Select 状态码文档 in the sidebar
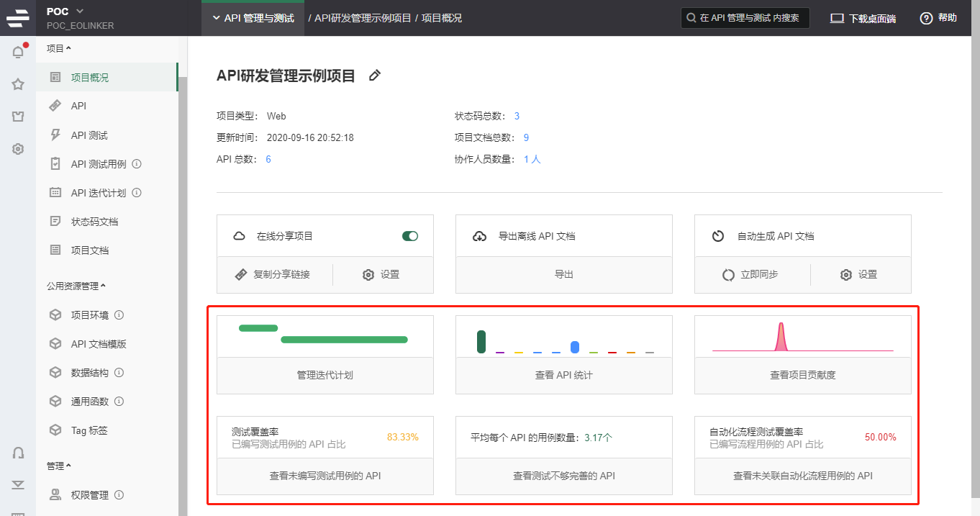This screenshot has width=980, height=516. 94,222
